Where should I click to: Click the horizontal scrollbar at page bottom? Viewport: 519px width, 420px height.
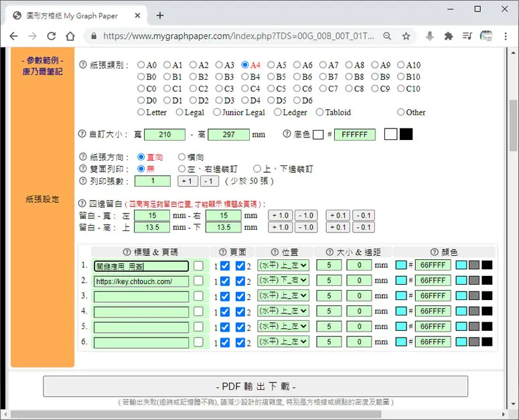pos(196,414)
